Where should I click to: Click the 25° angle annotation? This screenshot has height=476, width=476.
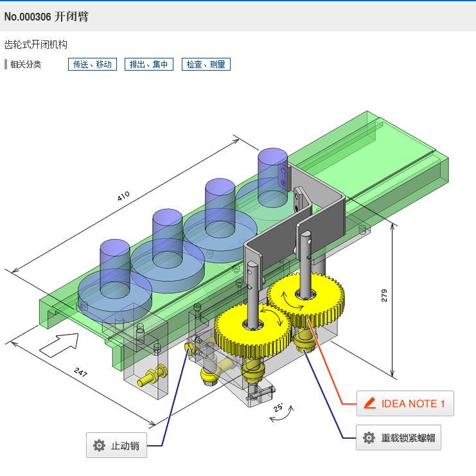(278, 407)
